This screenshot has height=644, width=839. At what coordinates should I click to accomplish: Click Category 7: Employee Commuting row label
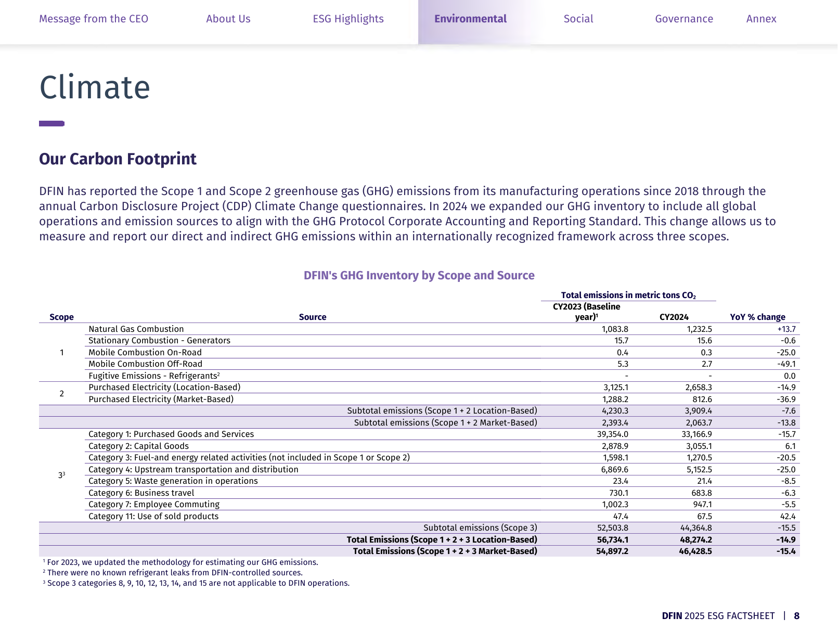tap(154, 505)
